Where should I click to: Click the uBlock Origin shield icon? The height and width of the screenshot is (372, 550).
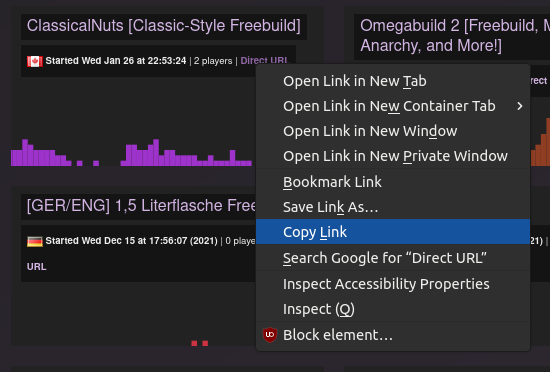(270, 335)
